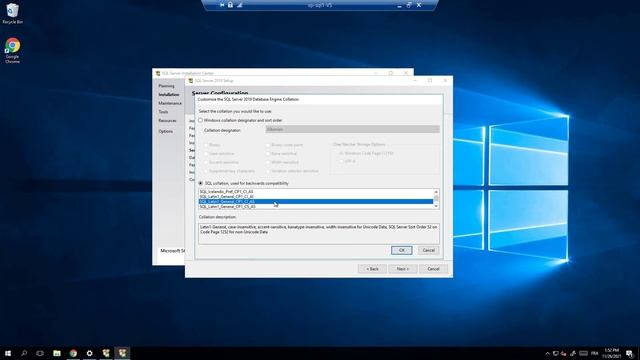Minimize the remote session from the connection bar
This screenshot has width=640, height=360.
click(399, 5)
